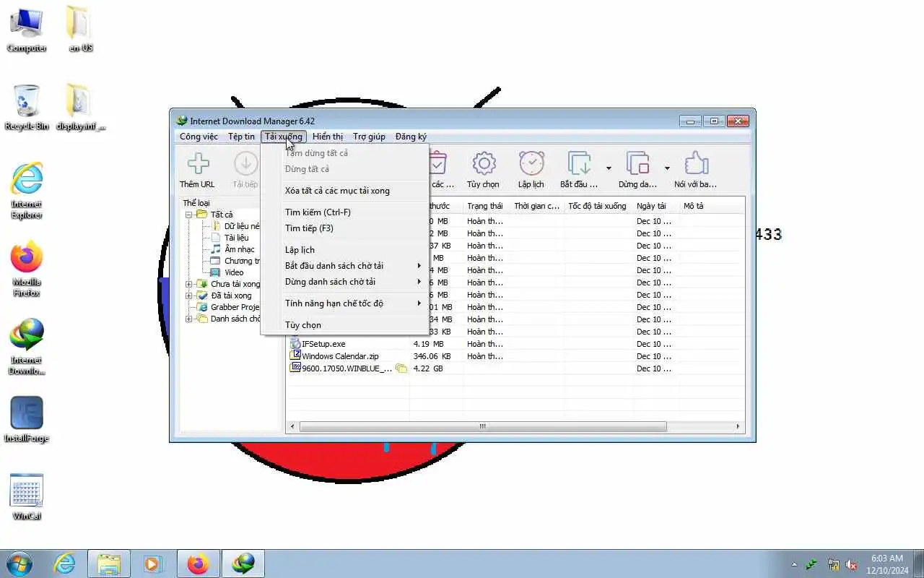Open the Trợ giúp menu

[369, 137]
